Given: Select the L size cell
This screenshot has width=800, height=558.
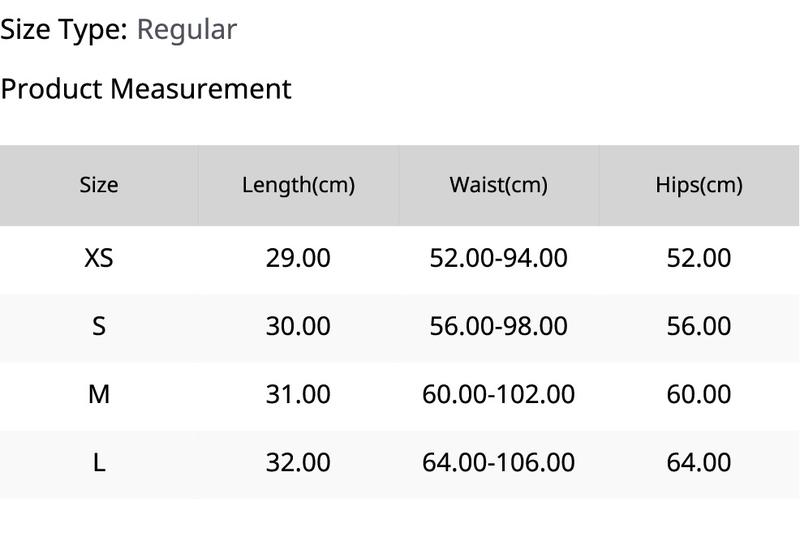Looking at the screenshot, I should click(99, 463).
